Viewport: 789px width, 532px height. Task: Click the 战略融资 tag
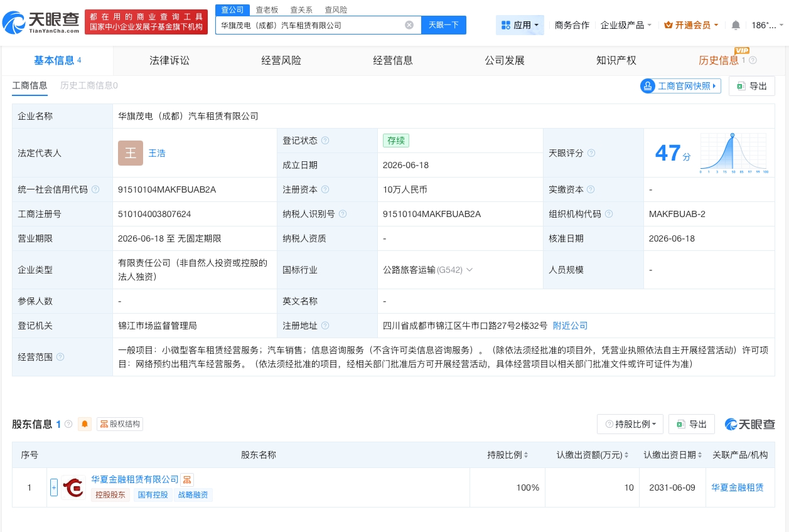coord(193,495)
